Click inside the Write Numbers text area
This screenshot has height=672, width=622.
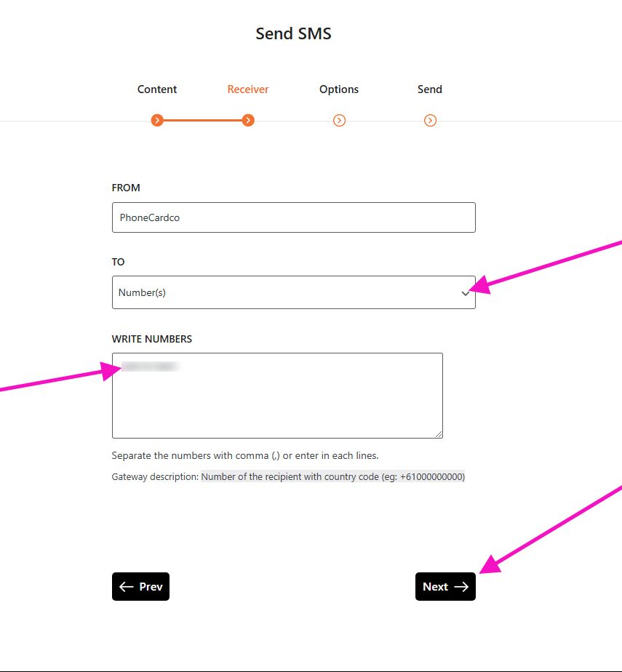pyautogui.click(x=277, y=396)
